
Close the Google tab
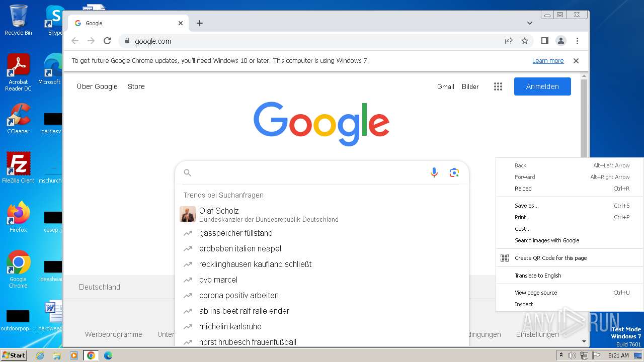click(x=181, y=23)
